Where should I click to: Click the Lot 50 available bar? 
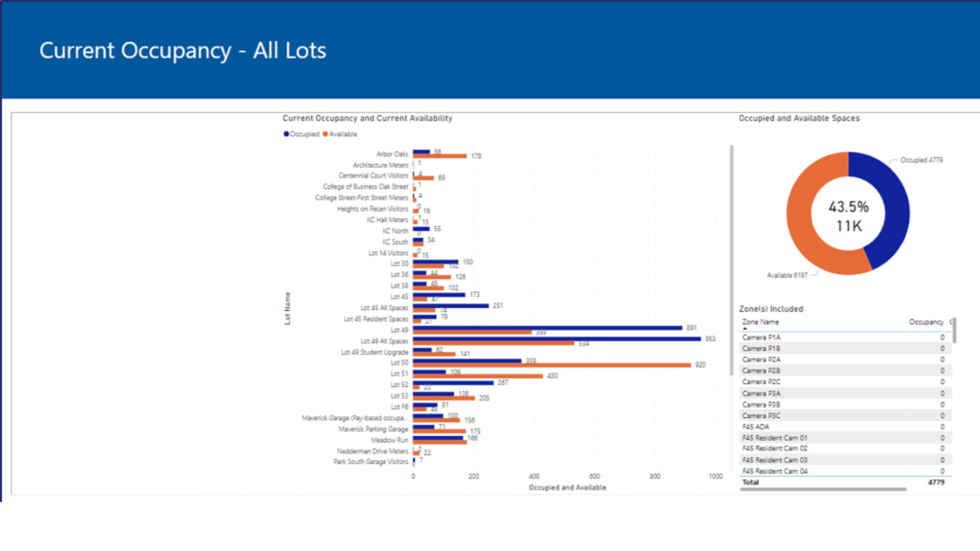pos(551,365)
